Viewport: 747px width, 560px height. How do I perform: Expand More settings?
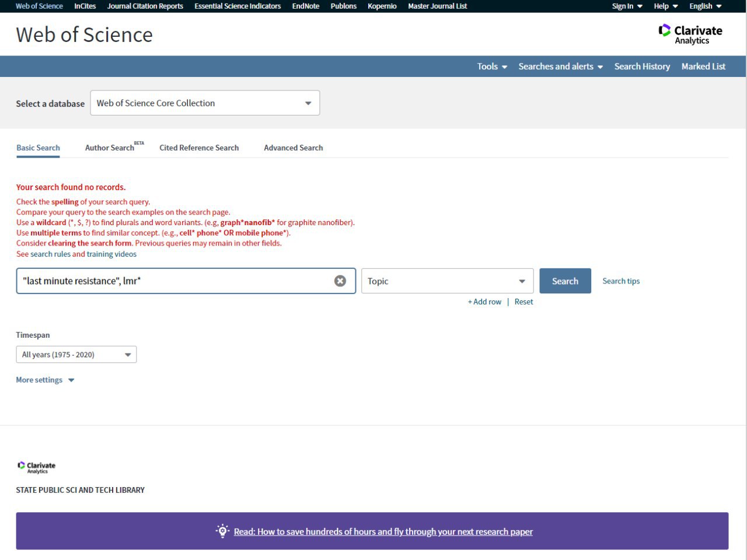tap(46, 380)
